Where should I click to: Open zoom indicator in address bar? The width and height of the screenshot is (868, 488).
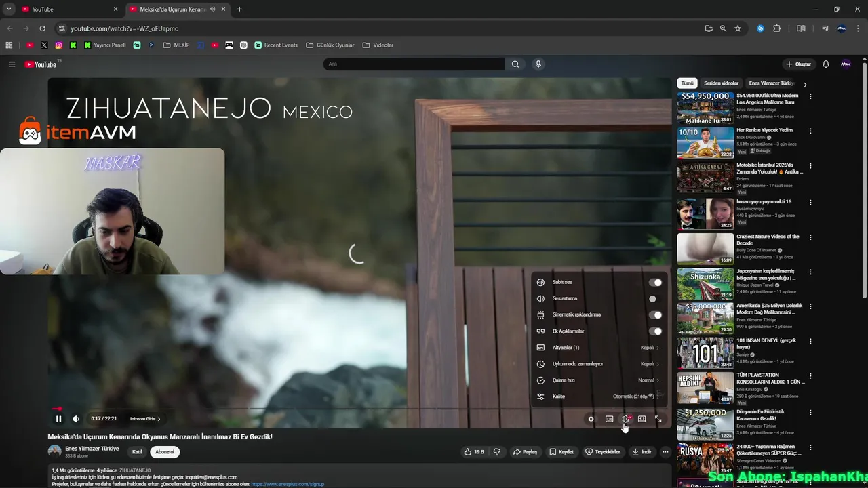click(723, 28)
